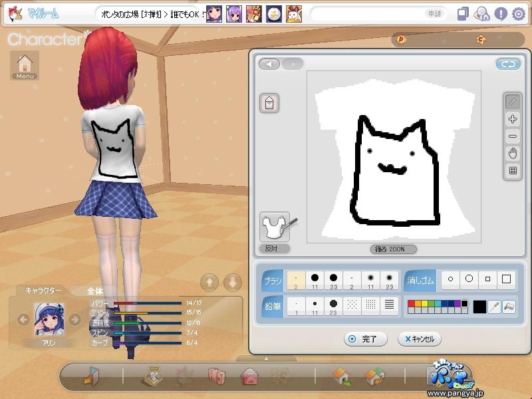Show the previous character with the left arrow
Screen dimensions: 532x399
coord(23,319)
